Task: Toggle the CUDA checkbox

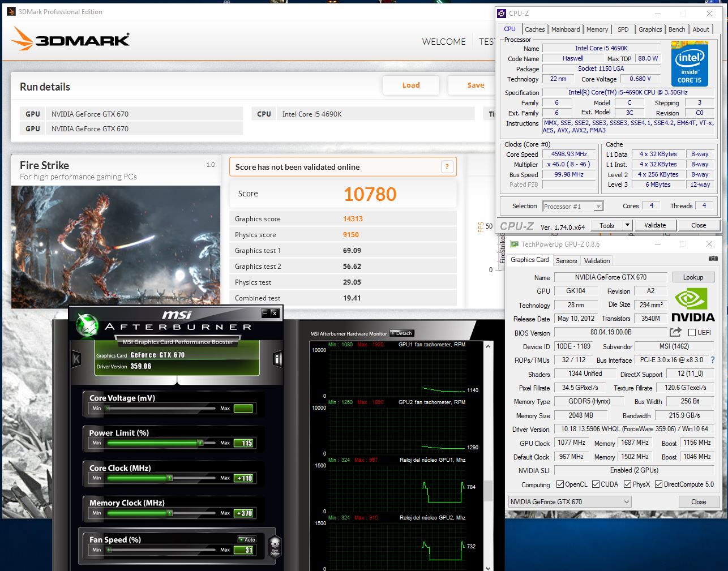Action: click(596, 484)
